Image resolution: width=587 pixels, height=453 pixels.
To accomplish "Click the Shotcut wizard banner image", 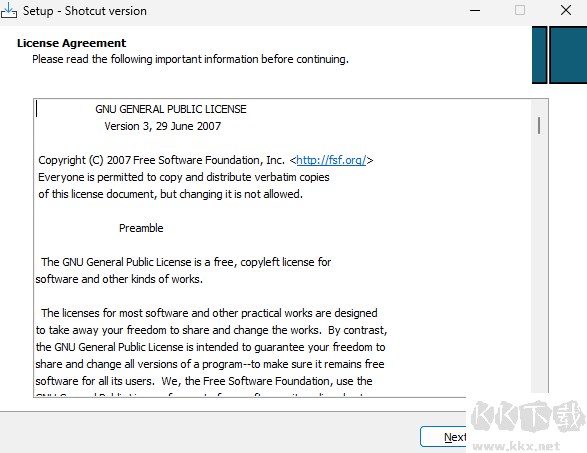I will (x=559, y=55).
